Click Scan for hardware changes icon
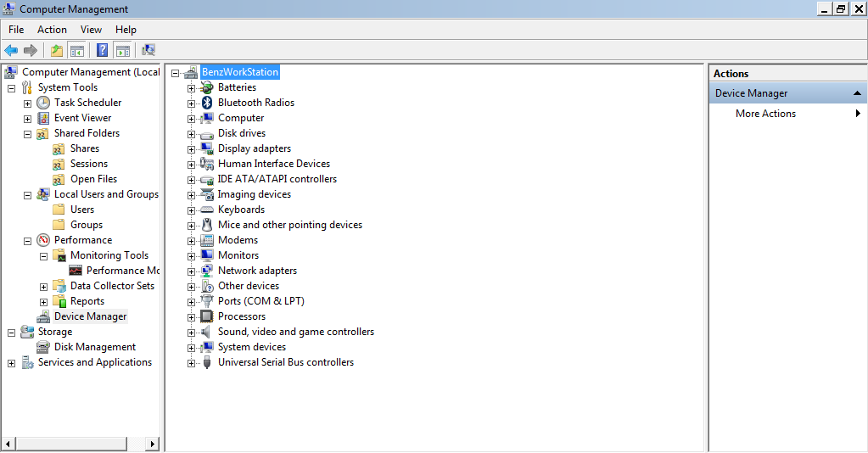Image resolution: width=868 pixels, height=453 pixels. [x=148, y=50]
